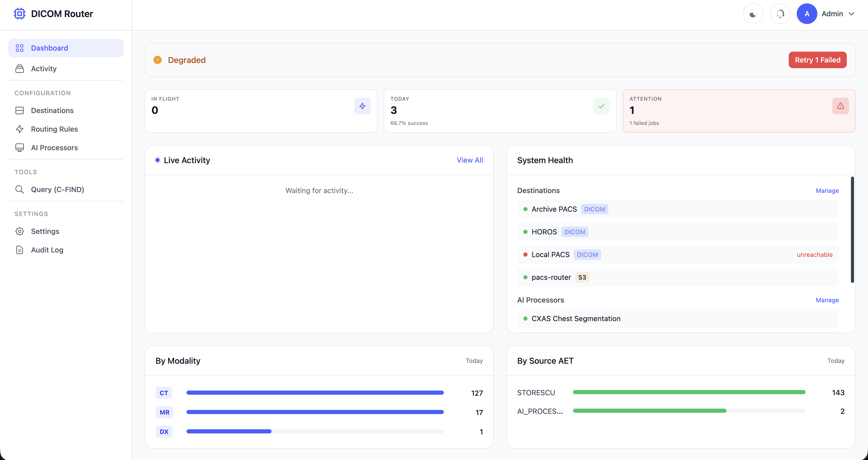
Task: Open the Audit Log document icon
Action: [x=20, y=250]
